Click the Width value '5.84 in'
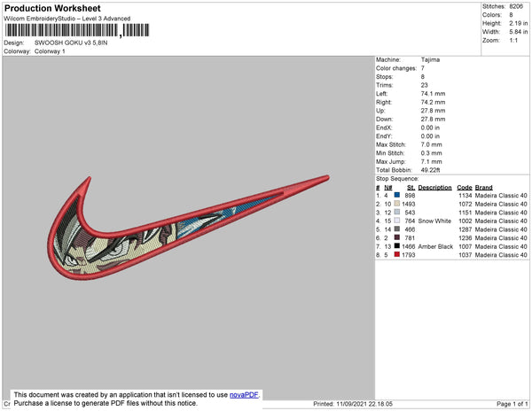 [518, 32]
